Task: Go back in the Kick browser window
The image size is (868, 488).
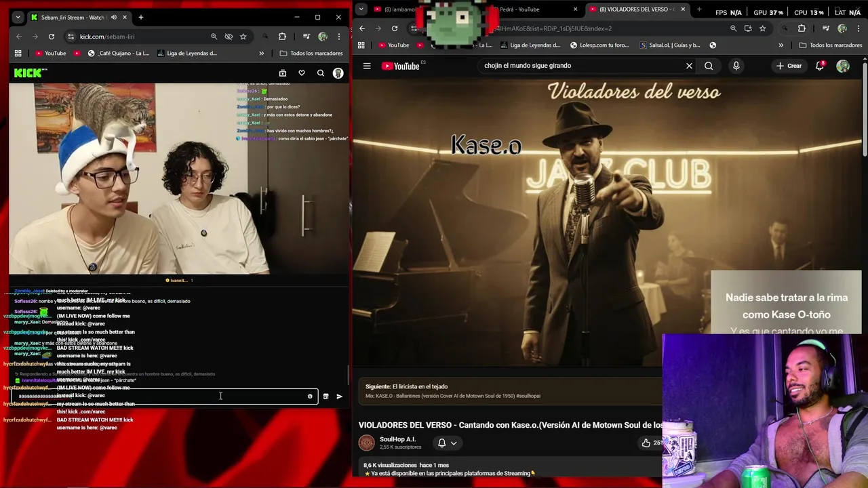Action: [19, 37]
